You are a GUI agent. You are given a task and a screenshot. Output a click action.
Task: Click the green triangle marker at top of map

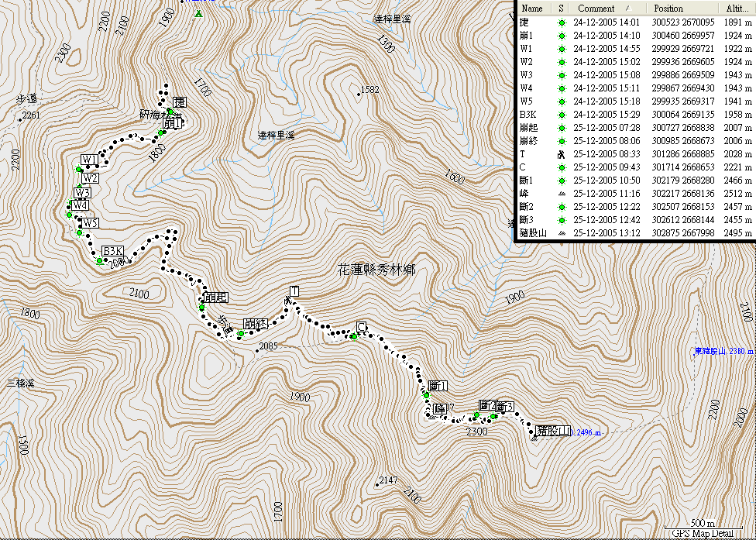click(199, 14)
